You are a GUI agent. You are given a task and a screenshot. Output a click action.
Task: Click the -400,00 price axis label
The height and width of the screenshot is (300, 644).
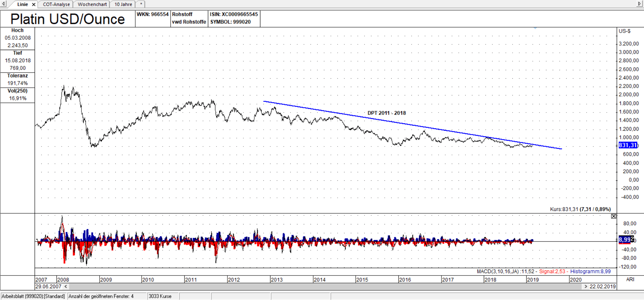(630, 197)
